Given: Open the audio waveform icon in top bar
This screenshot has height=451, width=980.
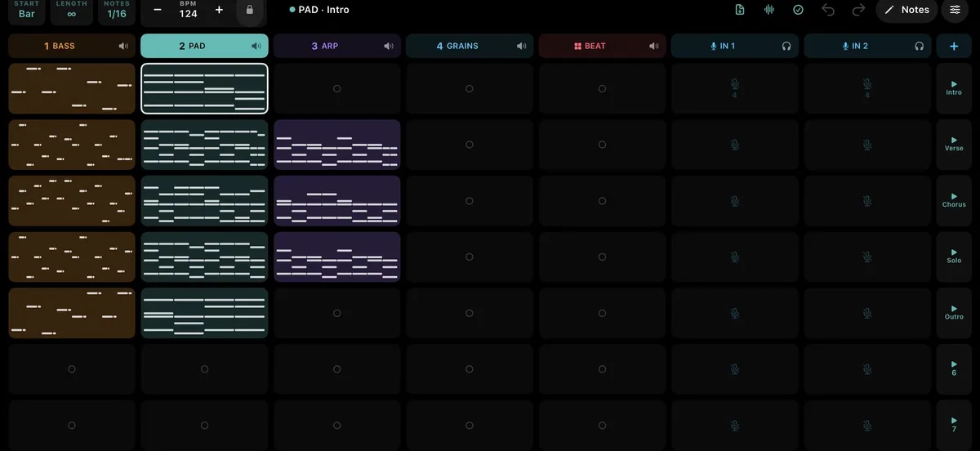Looking at the screenshot, I should pyautogui.click(x=768, y=10).
